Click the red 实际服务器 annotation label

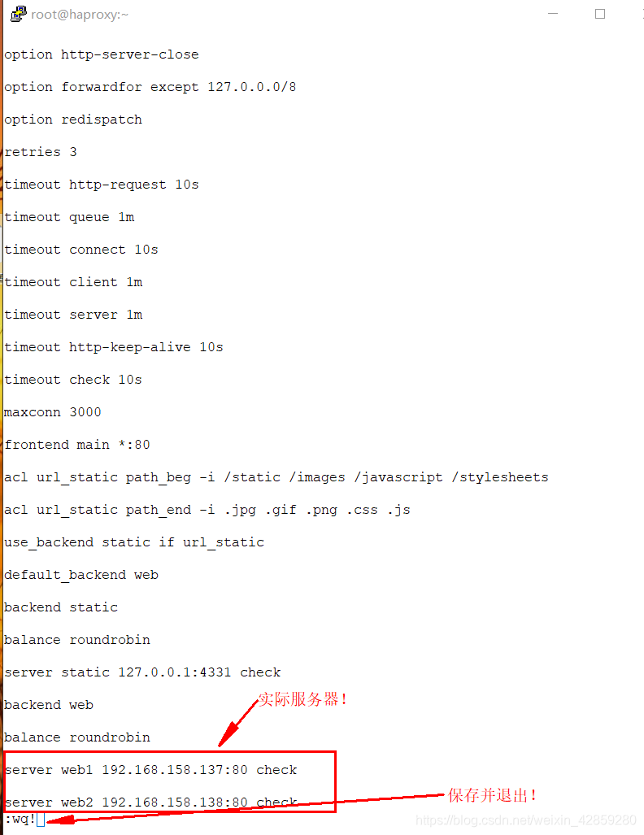302,699
